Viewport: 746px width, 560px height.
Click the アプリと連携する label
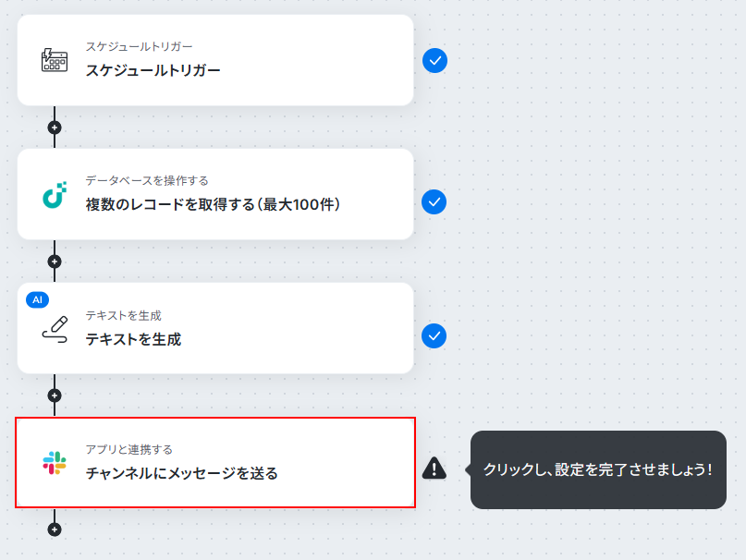(128, 450)
